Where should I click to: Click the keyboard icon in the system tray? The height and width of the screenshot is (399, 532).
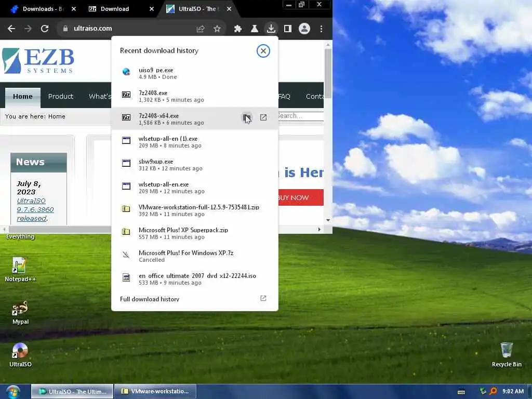[x=461, y=392]
